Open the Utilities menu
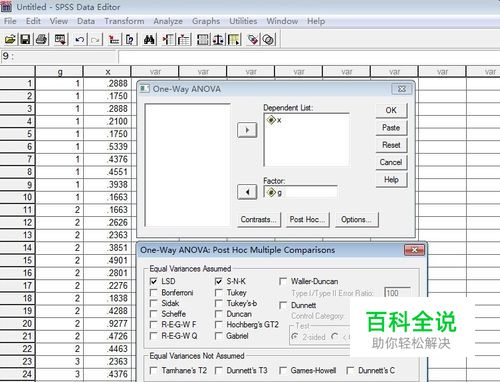This screenshot has width=500, height=382. coord(243,21)
